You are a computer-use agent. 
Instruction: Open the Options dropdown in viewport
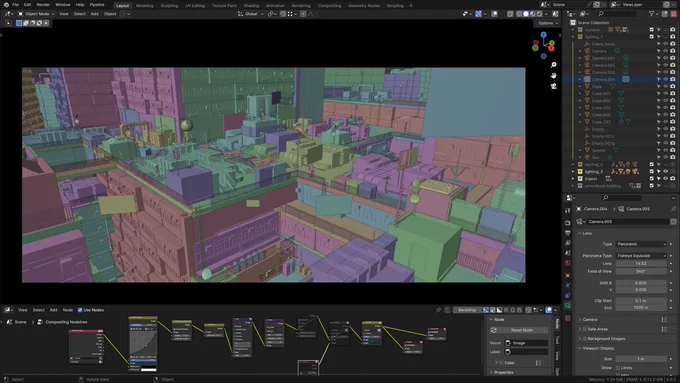click(548, 23)
